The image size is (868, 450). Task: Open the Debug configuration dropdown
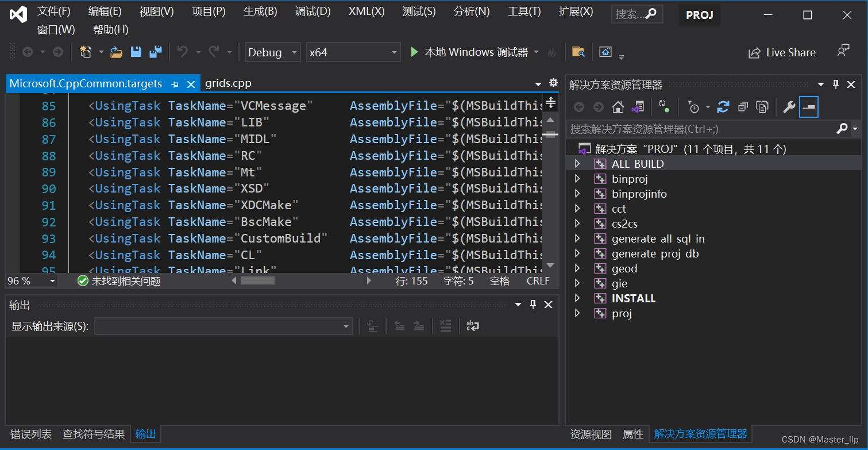[x=272, y=52]
